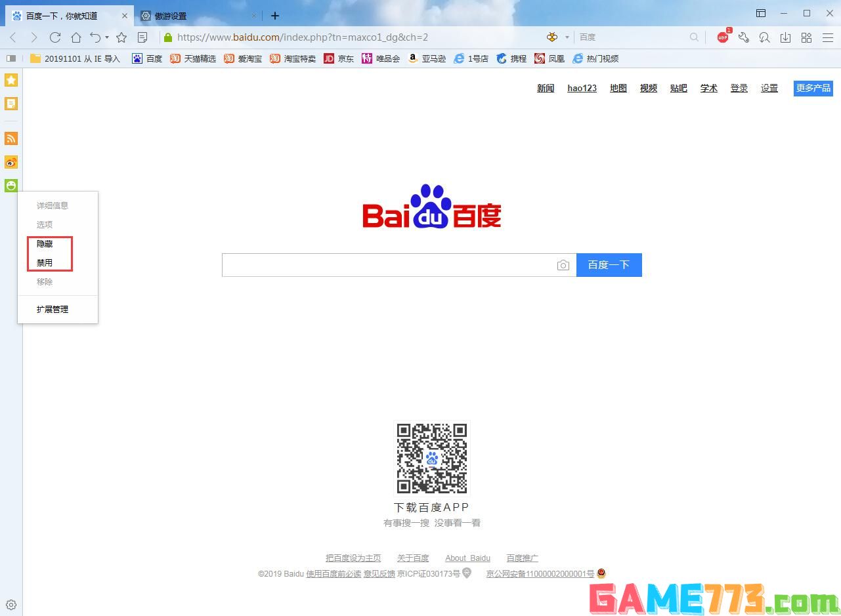Open the extensions grid icon
The width and height of the screenshot is (841, 616).
coord(806,37)
